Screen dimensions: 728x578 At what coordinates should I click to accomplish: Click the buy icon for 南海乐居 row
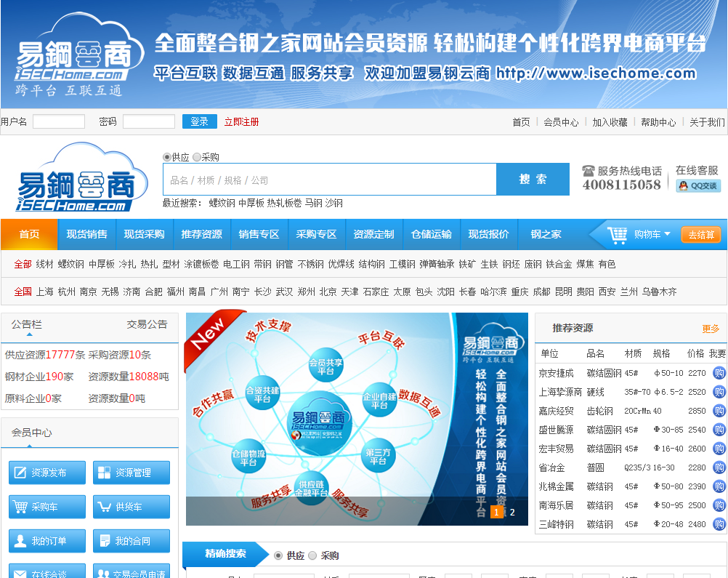719,505
